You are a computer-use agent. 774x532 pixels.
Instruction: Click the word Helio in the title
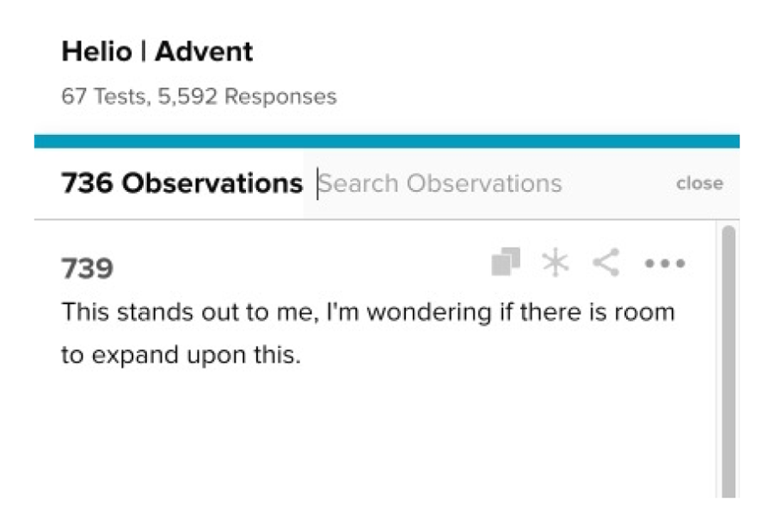coord(96,52)
